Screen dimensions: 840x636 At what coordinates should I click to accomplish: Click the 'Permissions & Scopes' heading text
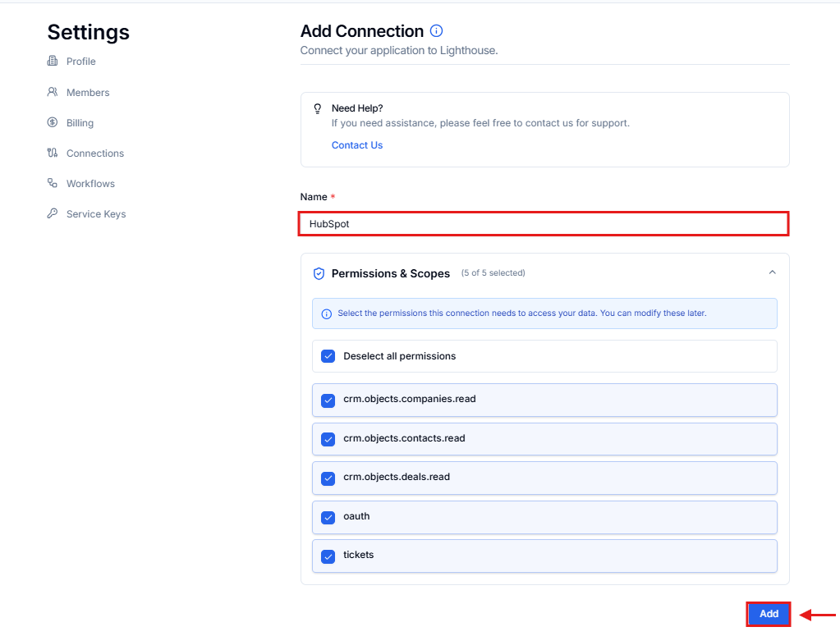pos(391,273)
